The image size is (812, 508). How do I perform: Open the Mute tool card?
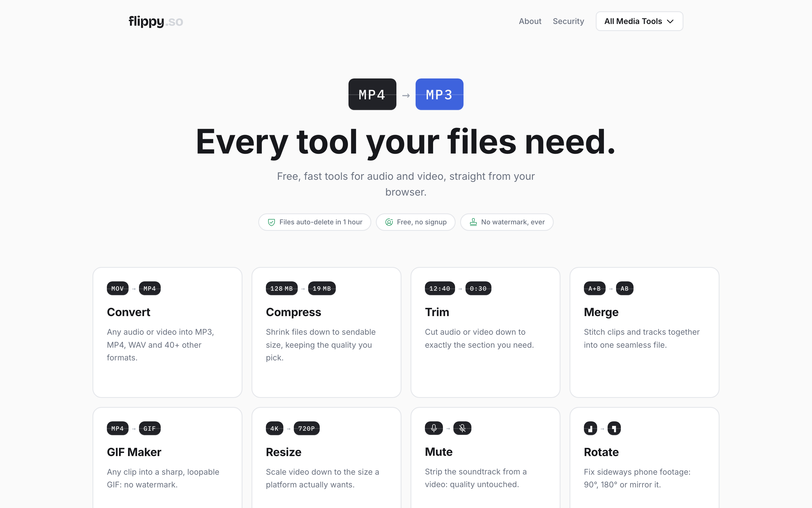point(485,457)
